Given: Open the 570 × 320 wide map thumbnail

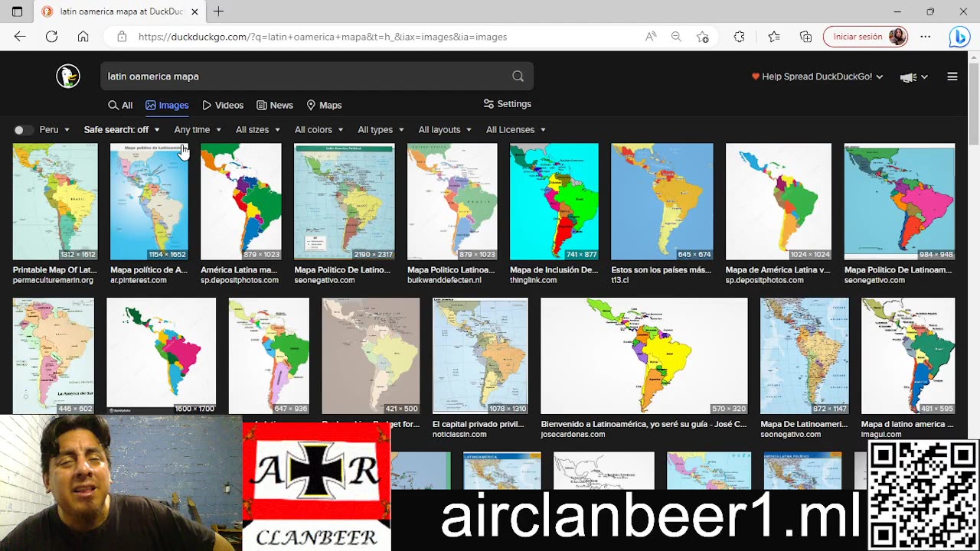Looking at the screenshot, I should point(644,356).
